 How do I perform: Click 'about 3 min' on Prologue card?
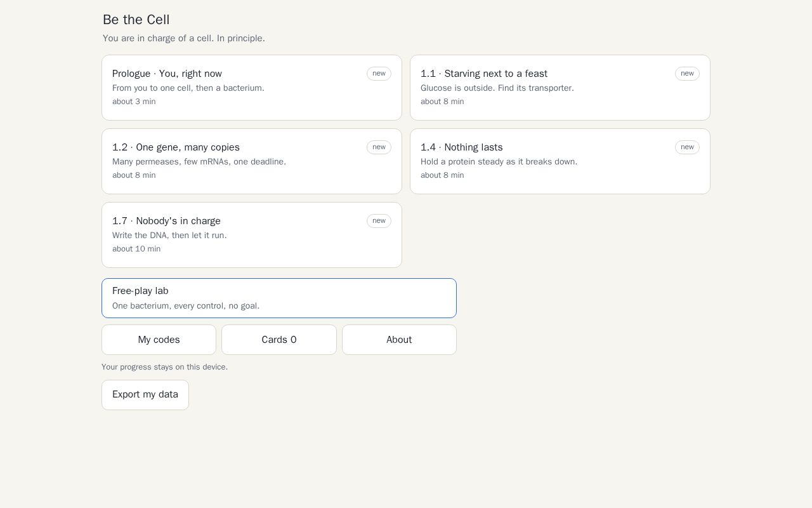pyautogui.click(x=134, y=102)
